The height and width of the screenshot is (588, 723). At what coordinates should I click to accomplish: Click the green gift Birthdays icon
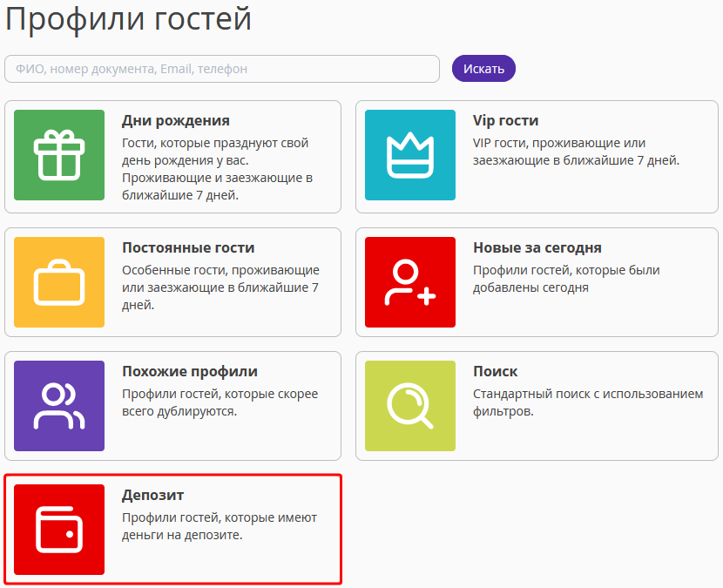pyautogui.click(x=59, y=155)
